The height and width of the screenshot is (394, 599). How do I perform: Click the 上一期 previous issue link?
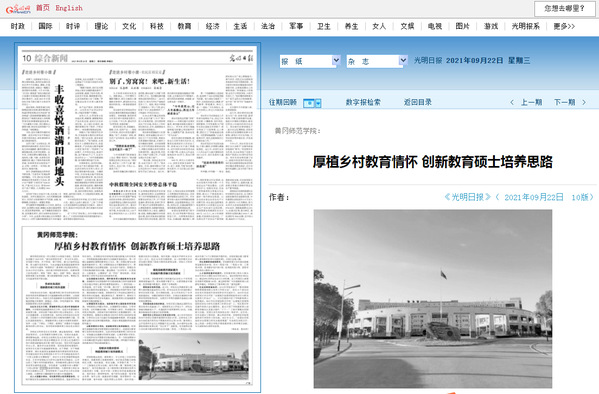532,102
